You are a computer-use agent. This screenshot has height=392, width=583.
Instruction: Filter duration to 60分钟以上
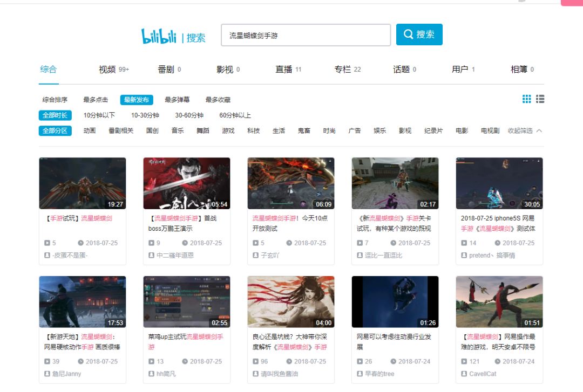[x=235, y=115]
